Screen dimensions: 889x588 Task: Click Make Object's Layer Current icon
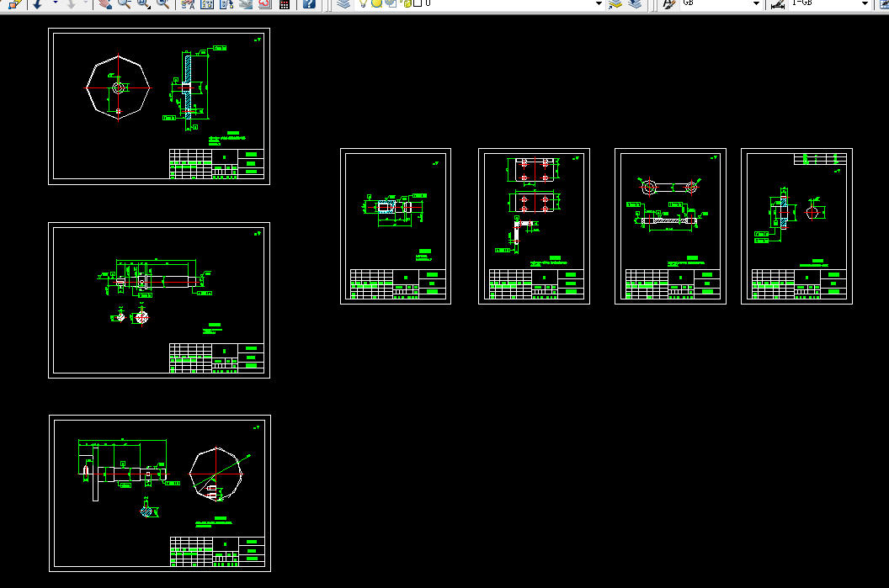pos(615,4)
